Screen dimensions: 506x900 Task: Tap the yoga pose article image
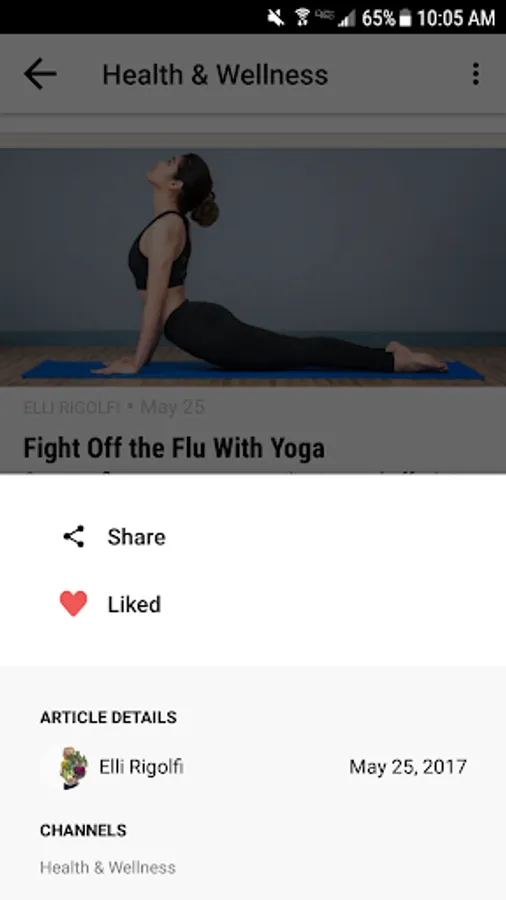pos(253,268)
